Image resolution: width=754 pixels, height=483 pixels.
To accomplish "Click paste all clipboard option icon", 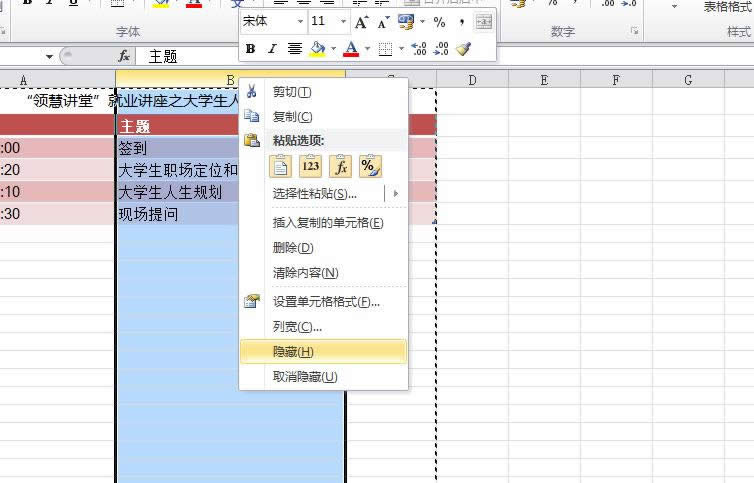I will point(280,166).
